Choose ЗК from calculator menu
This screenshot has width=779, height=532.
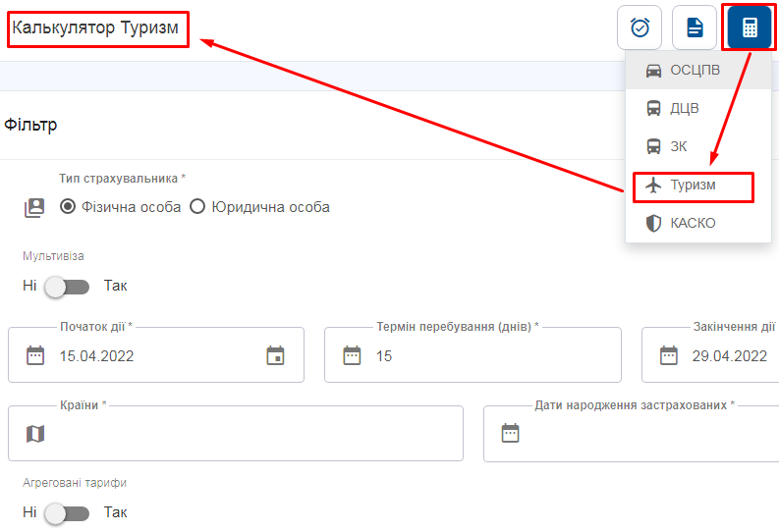(x=698, y=146)
